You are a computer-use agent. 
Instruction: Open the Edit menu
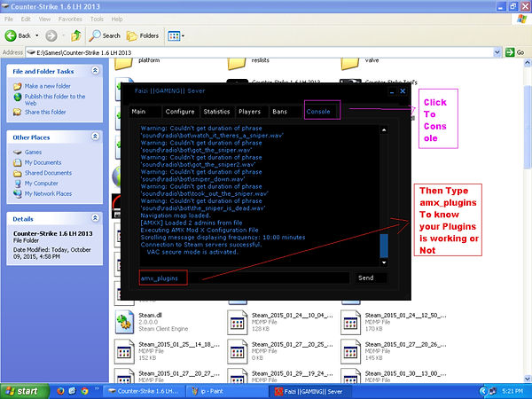pyautogui.click(x=26, y=19)
